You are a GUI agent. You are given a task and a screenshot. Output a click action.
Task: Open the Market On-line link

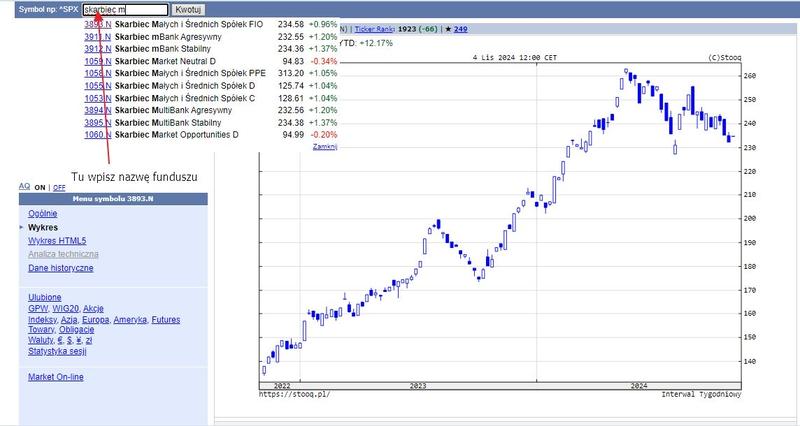click(56, 376)
